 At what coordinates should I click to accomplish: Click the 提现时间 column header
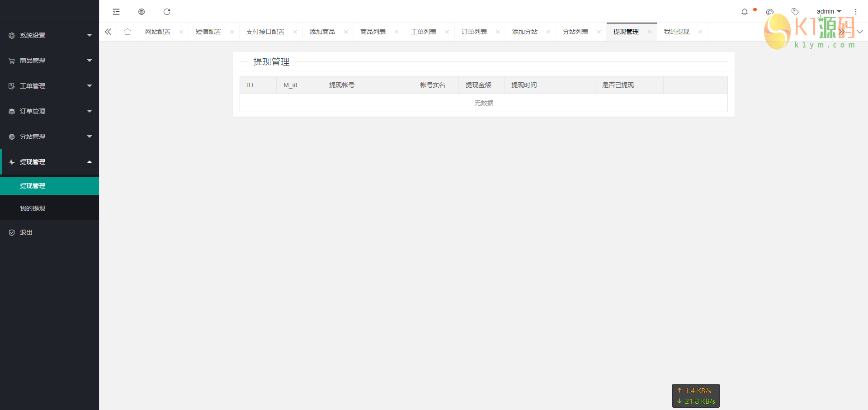pos(550,85)
